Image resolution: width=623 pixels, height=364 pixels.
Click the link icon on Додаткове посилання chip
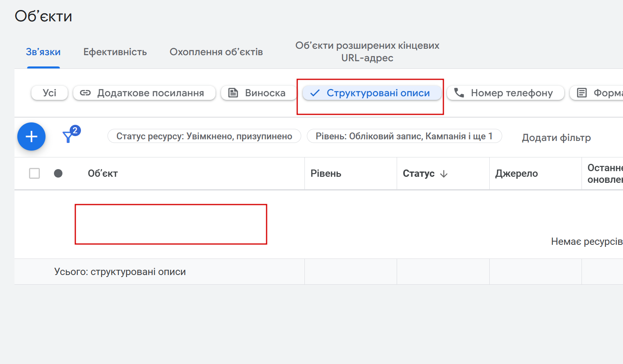85,93
